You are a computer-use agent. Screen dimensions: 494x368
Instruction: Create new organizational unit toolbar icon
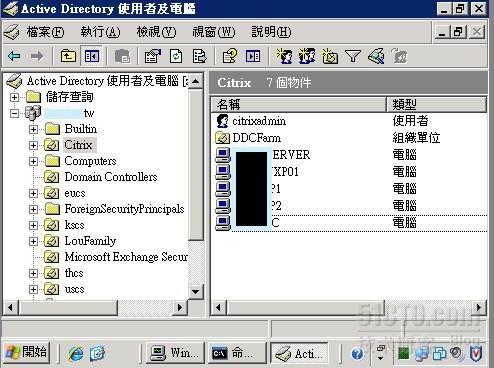pyautogui.click(x=330, y=56)
